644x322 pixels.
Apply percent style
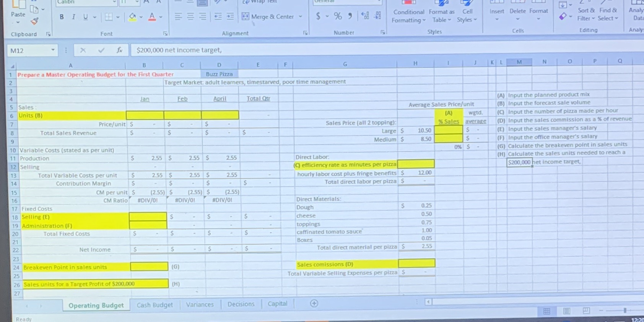click(338, 16)
